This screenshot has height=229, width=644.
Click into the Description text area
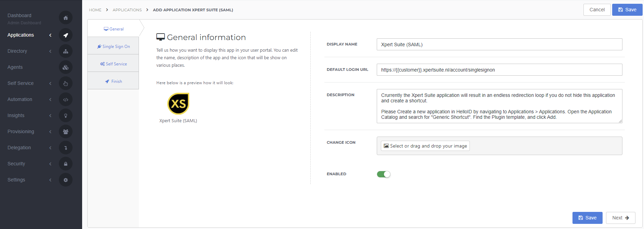tap(499, 106)
